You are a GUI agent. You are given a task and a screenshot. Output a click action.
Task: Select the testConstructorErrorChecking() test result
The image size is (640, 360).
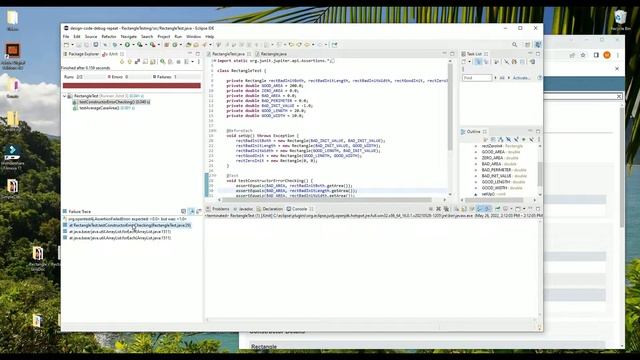pos(111,102)
